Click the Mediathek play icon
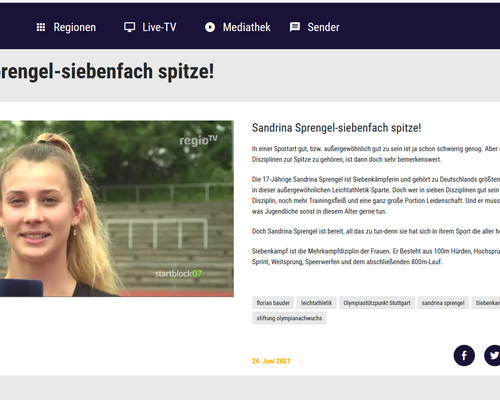This screenshot has width=500, height=400. click(210, 27)
